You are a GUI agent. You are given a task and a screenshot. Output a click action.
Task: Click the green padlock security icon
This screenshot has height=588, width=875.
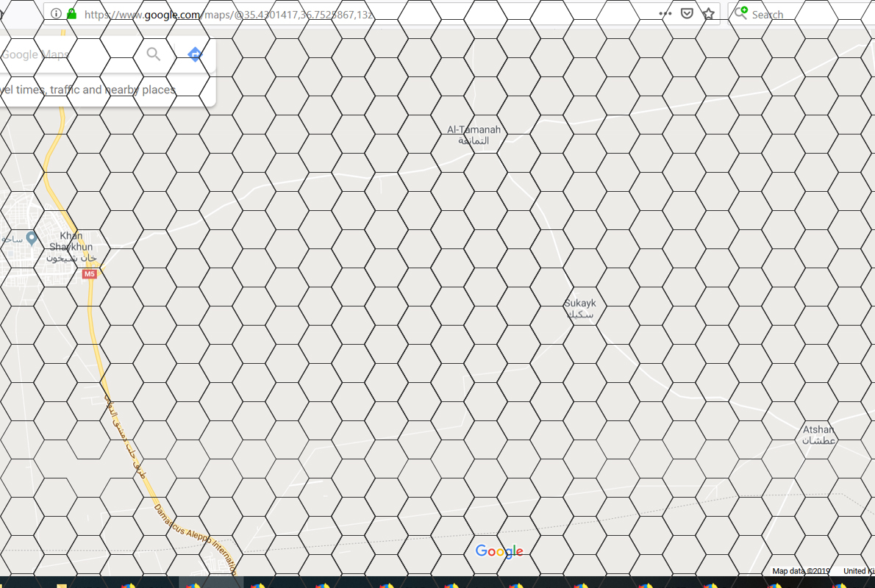pyautogui.click(x=71, y=13)
